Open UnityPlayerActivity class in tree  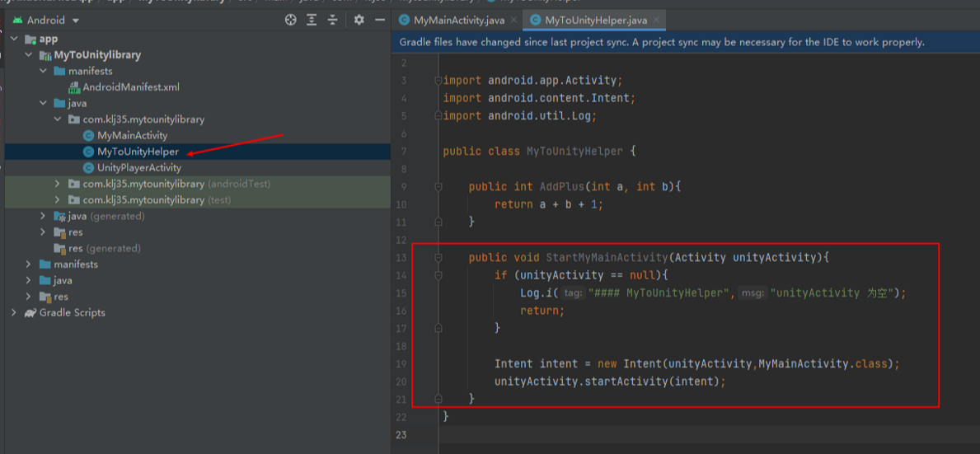138,168
